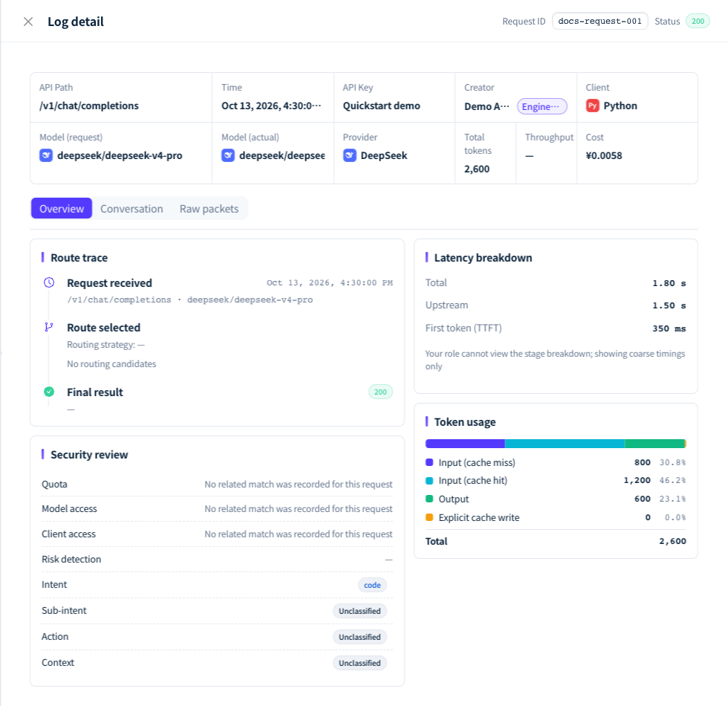Click the Request received timestamp
728x706 pixels.
tap(330, 282)
